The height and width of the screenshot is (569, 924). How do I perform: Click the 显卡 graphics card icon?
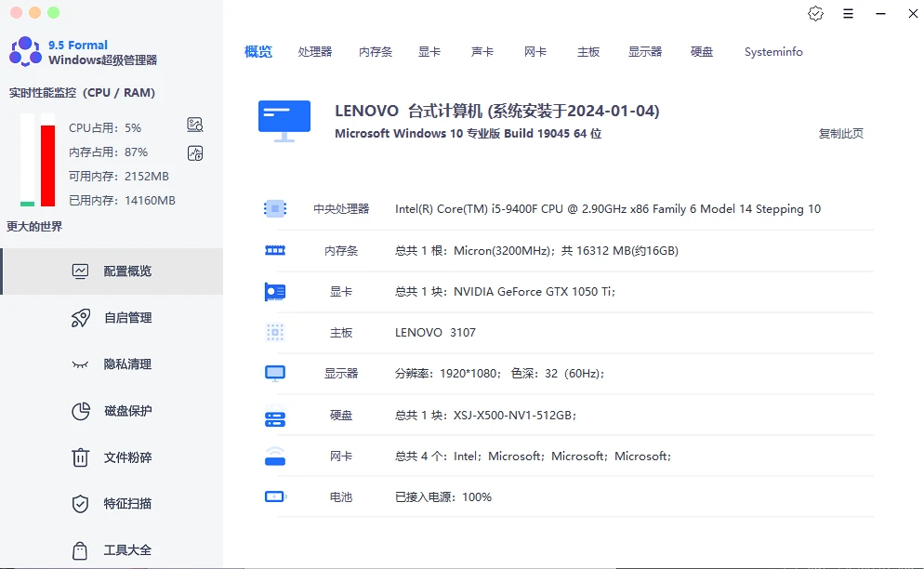tap(275, 292)
